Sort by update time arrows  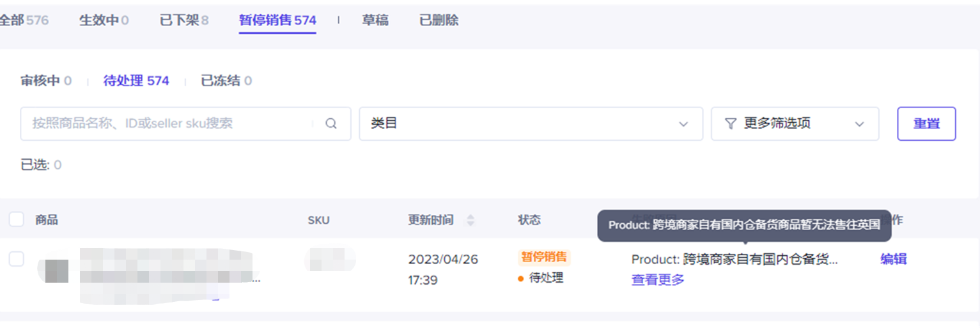[471, 221]
